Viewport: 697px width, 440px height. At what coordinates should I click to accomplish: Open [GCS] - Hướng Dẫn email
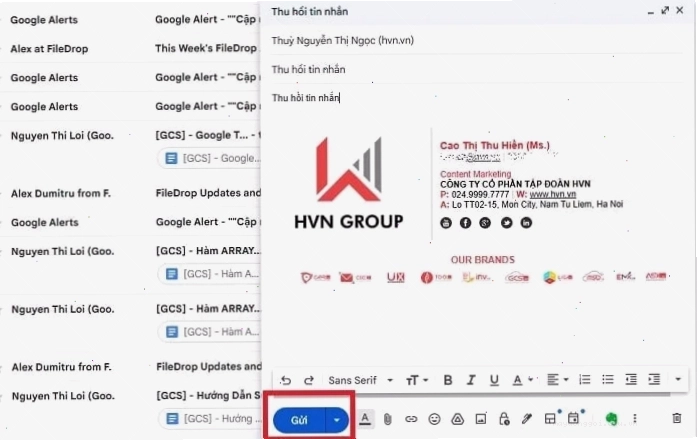coord(208,395)
